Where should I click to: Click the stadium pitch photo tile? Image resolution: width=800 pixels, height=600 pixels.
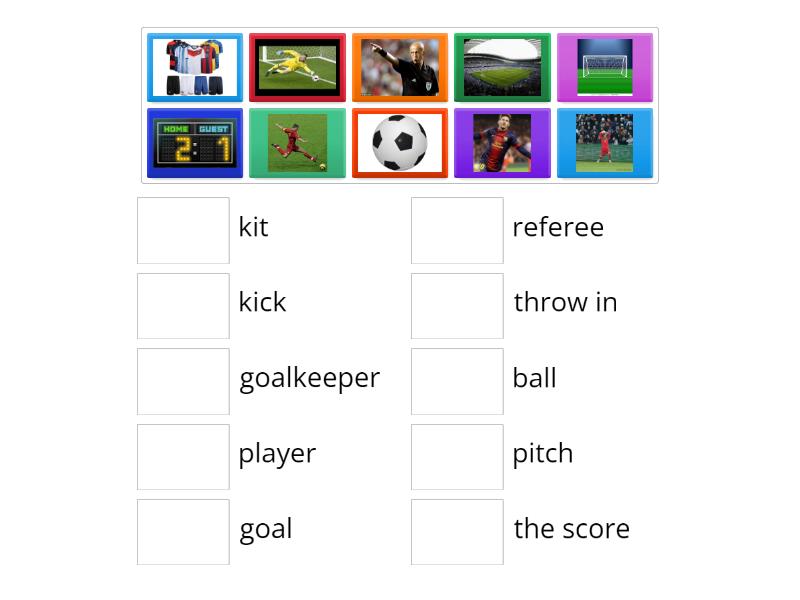pos(502,67)
